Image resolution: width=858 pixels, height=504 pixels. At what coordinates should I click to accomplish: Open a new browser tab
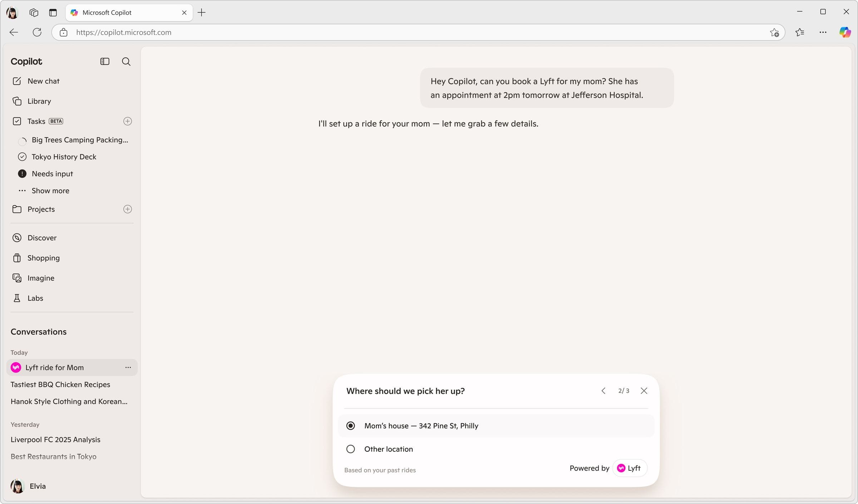tap(202, 13)
